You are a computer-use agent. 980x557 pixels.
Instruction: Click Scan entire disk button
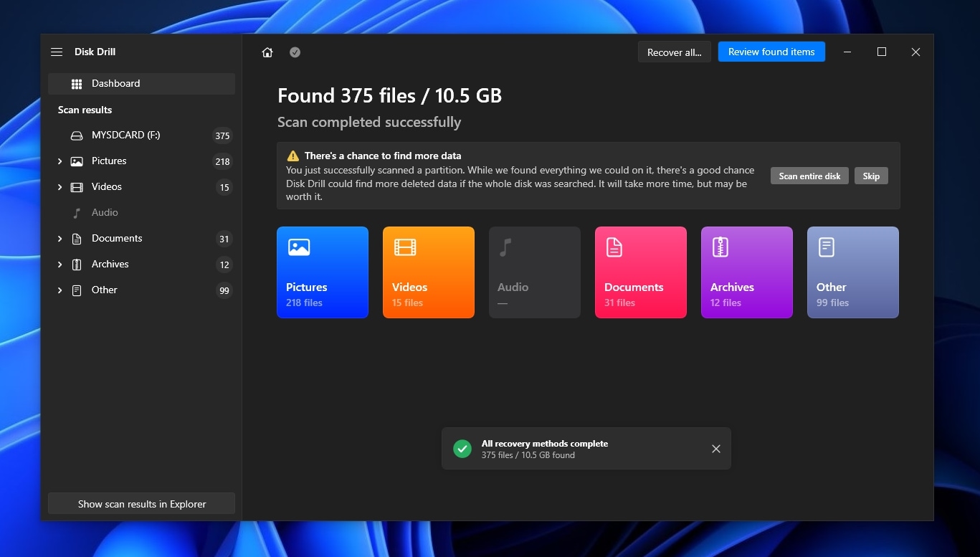coord(809,176)
